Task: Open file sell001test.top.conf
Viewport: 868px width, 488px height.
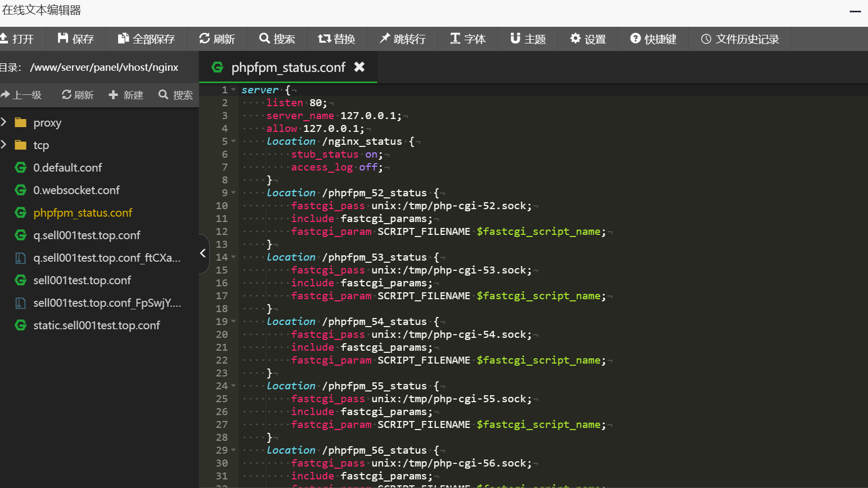Action: point(82,280)
